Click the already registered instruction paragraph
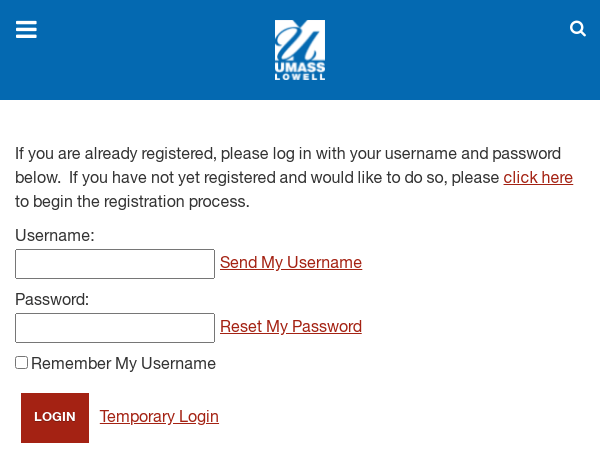The image size is (600, 450). (294, 178)
